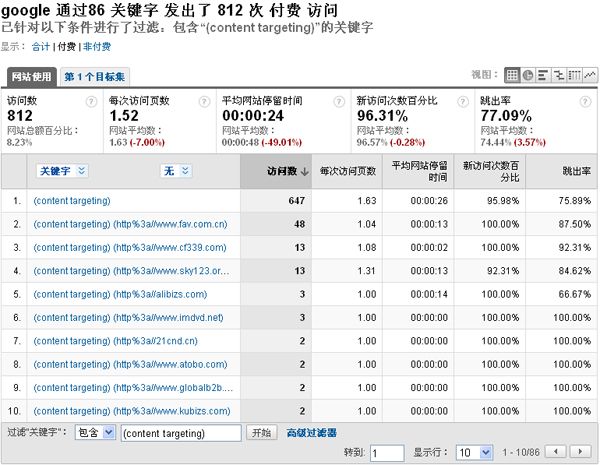
Task: Select the pivot table view icon
Action: 573,75
